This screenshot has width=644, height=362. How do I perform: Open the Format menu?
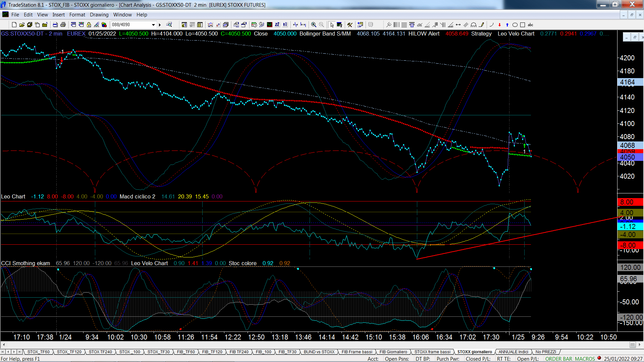click(x=77, y=15)
